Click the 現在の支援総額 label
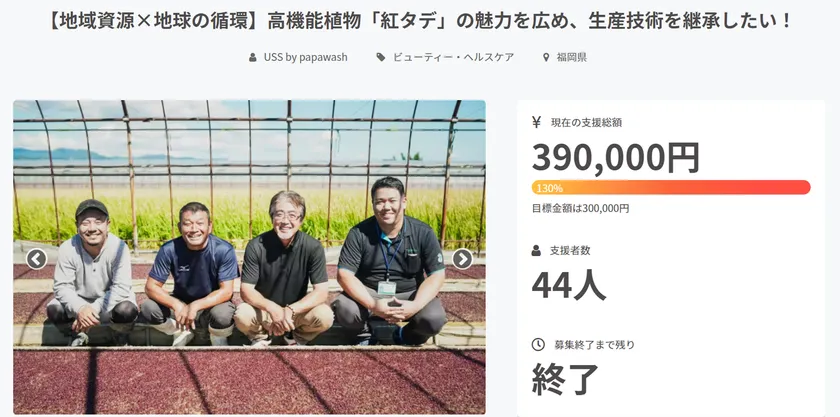The width and height of the screenshot is (840, 417). tap(586, 123)
